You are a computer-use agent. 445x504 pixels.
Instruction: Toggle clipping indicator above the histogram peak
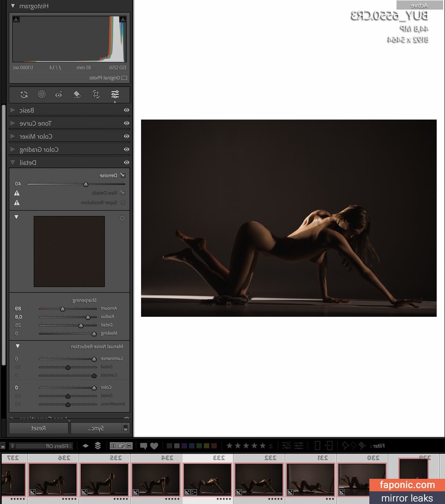[122, 19]
